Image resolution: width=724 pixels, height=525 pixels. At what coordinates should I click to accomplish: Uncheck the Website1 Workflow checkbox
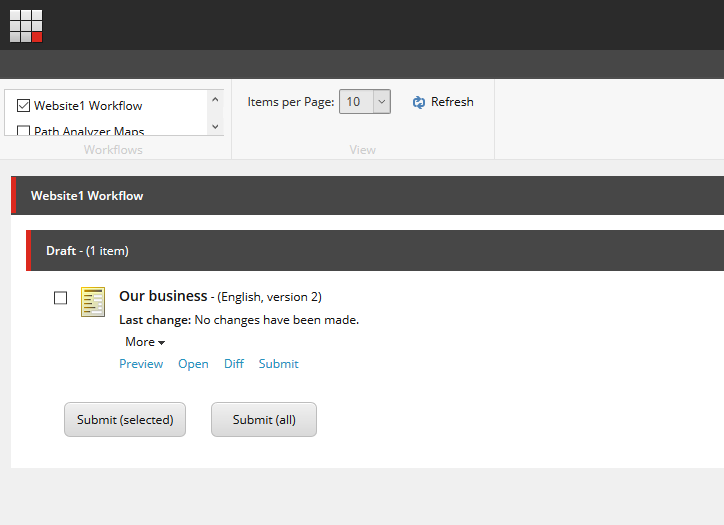tap(24, 105)
